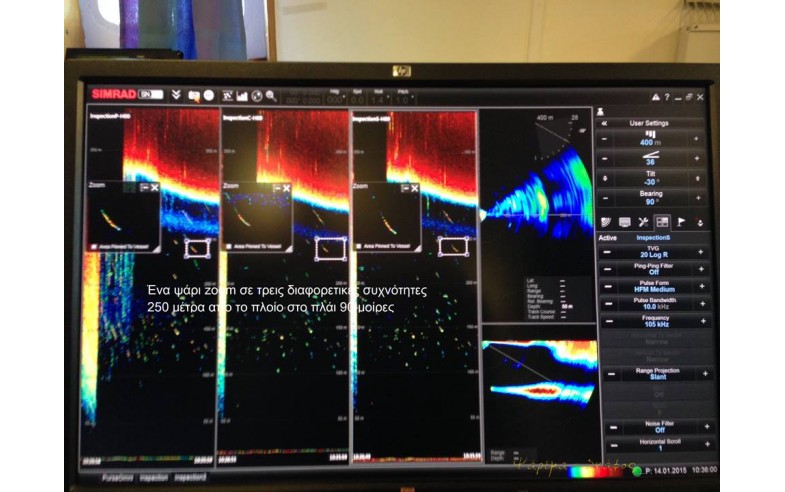
Task: Select the middle bottom Inspection tab
Action: tap(154, 478)
